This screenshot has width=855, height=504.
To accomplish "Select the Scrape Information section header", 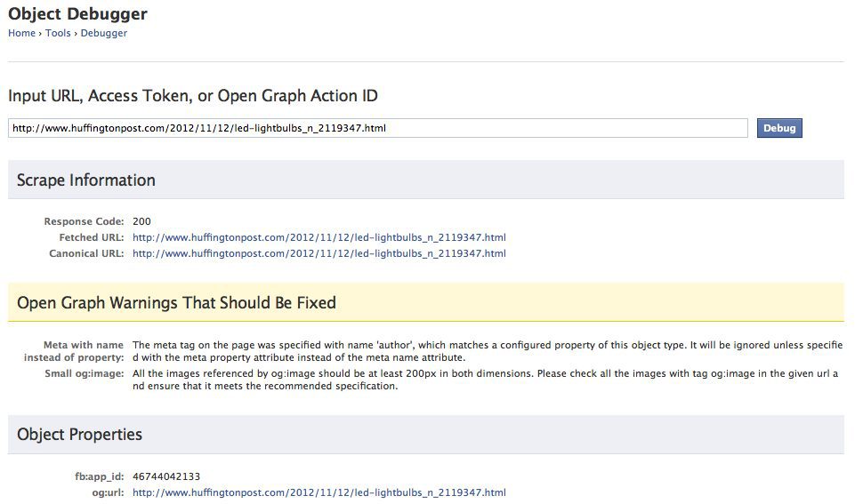I will pos(426,180).
